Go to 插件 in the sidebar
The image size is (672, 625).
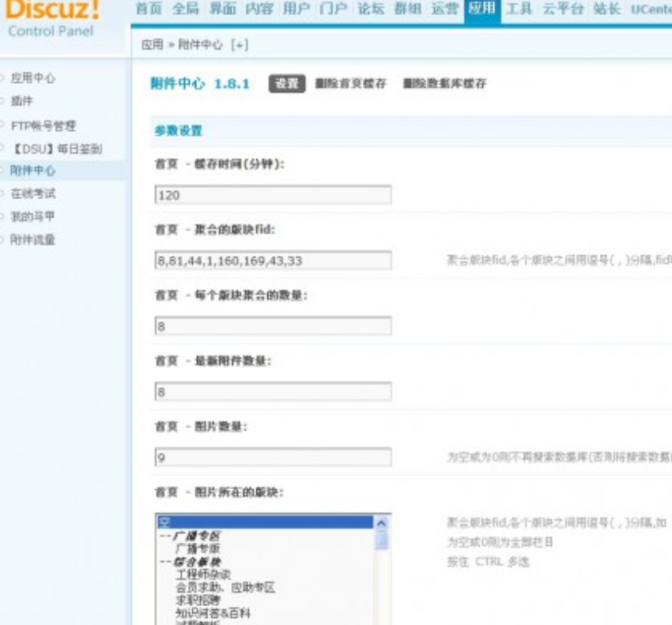tap(21, 101)
